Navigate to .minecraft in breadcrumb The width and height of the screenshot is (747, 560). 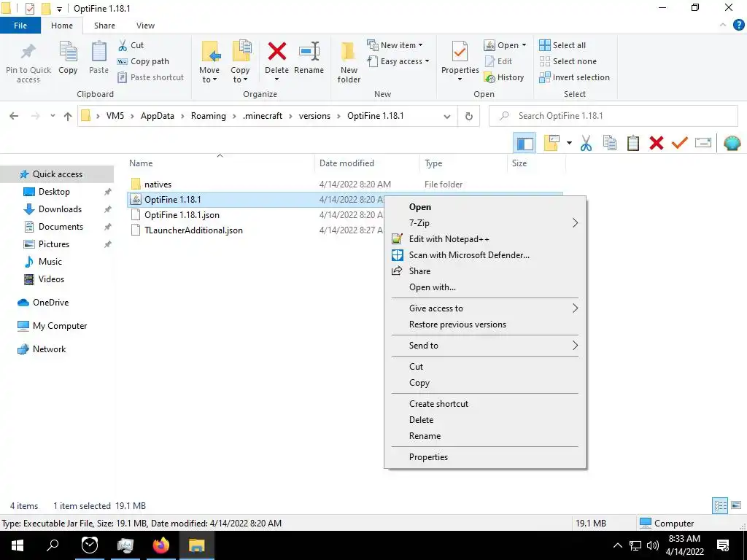263,116
